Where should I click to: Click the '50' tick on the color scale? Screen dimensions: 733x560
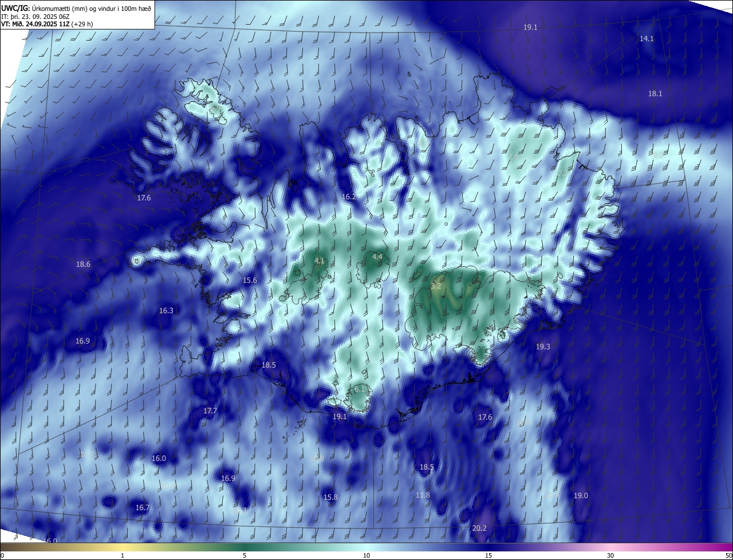tap(729, 555)
